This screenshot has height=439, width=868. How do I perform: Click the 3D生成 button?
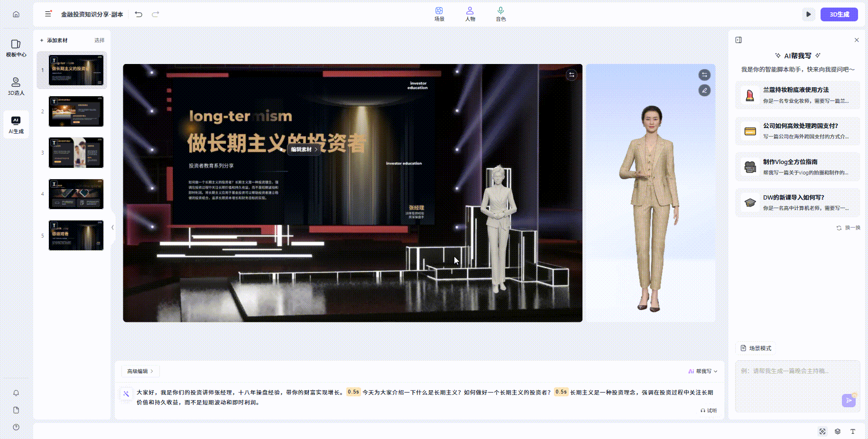click(x=839, y=14)
